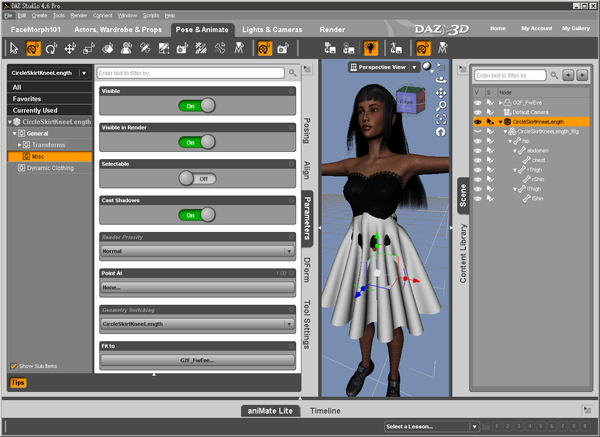Viewport: 600px width, 437px height.
Task: Toggle visibility of Default Camera
Action: 478,112
